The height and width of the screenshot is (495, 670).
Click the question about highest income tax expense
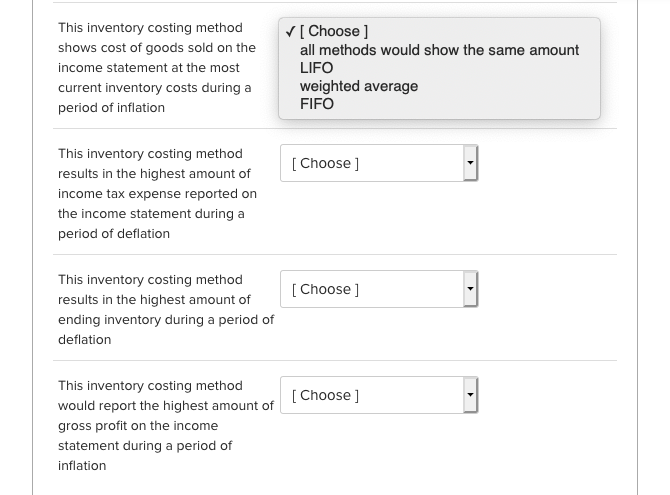click(x=157, y=193)
